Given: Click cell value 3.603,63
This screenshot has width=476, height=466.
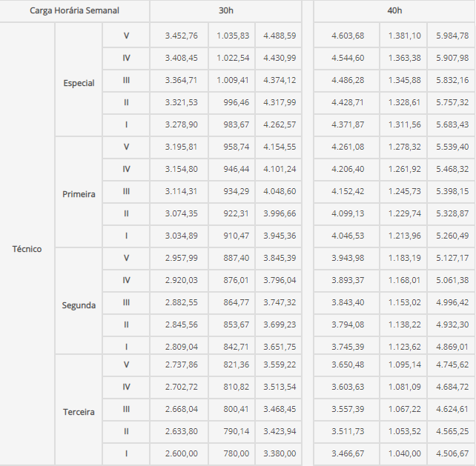Looking at the screenshot, I should click(x=348, y=387).
